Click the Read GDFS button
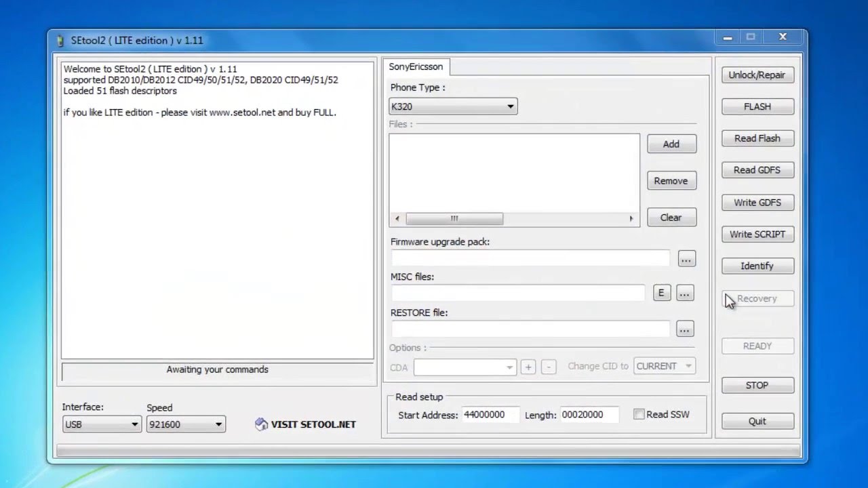Viewport: 868px width, 488px height. tap(757, 170)
